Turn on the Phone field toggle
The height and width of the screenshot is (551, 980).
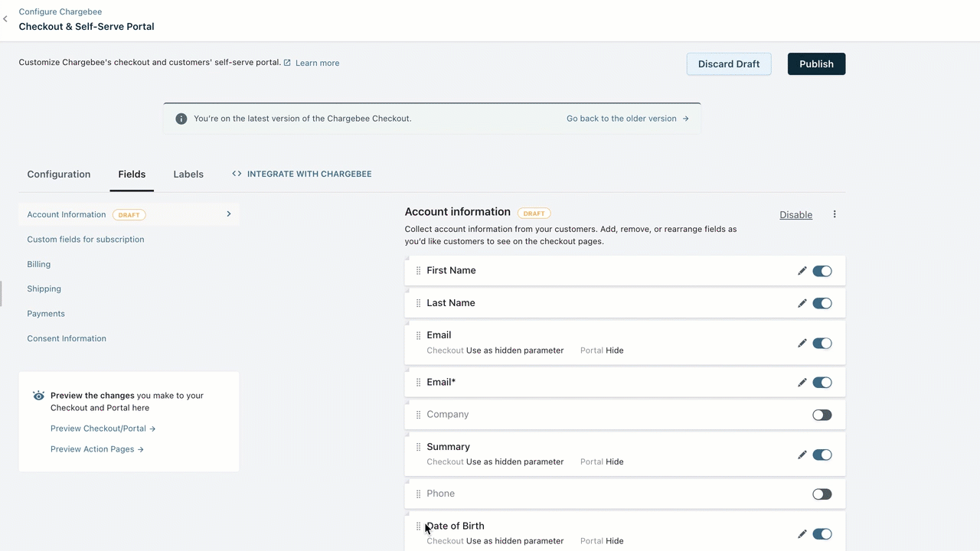click(822, 494)
